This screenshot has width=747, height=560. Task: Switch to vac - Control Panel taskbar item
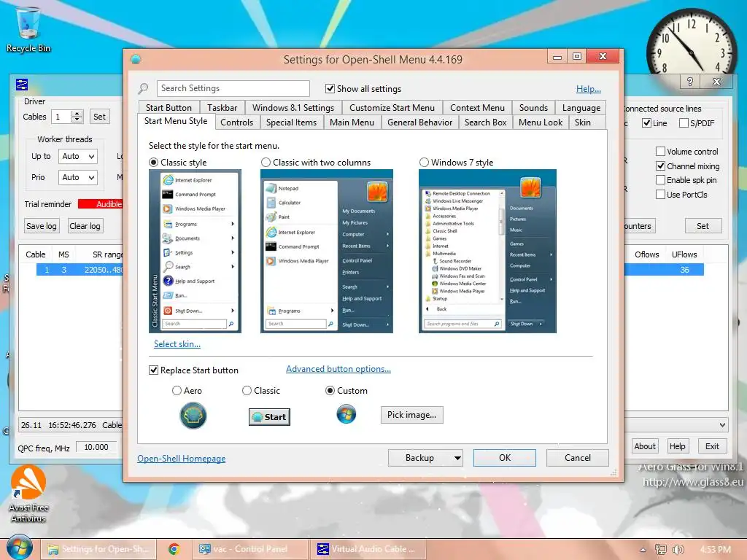click(x=249, y=549)
